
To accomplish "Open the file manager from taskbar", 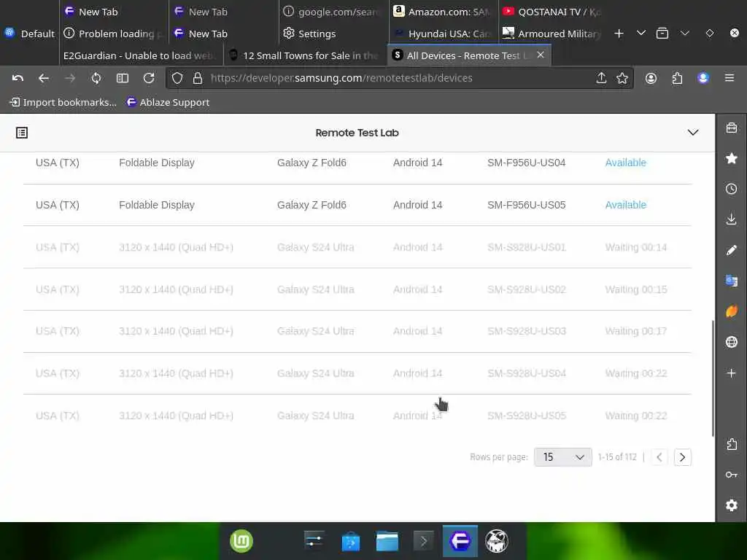I will (387, 542).
